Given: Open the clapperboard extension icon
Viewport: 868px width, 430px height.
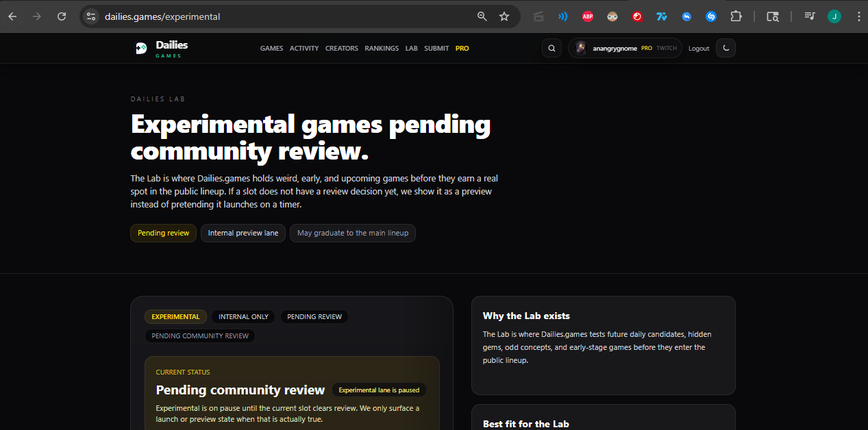Looking at the screenshot, I should tap(538, 16).
